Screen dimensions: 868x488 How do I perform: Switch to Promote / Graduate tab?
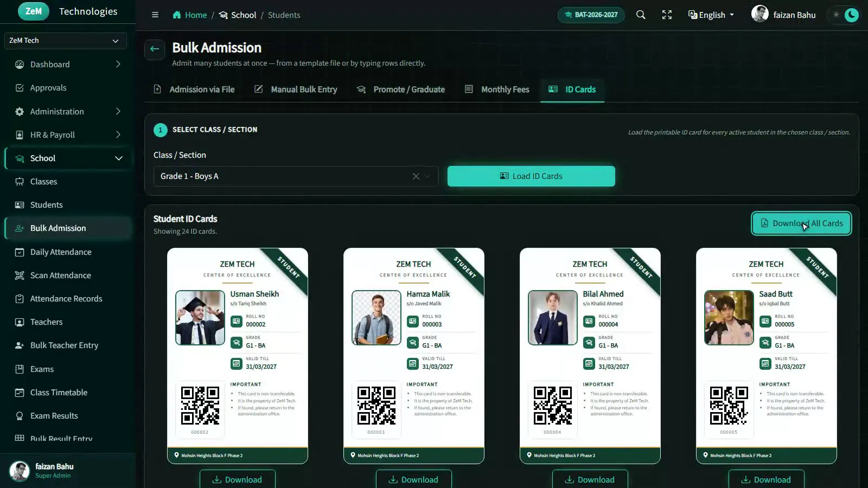click(401, 89)
